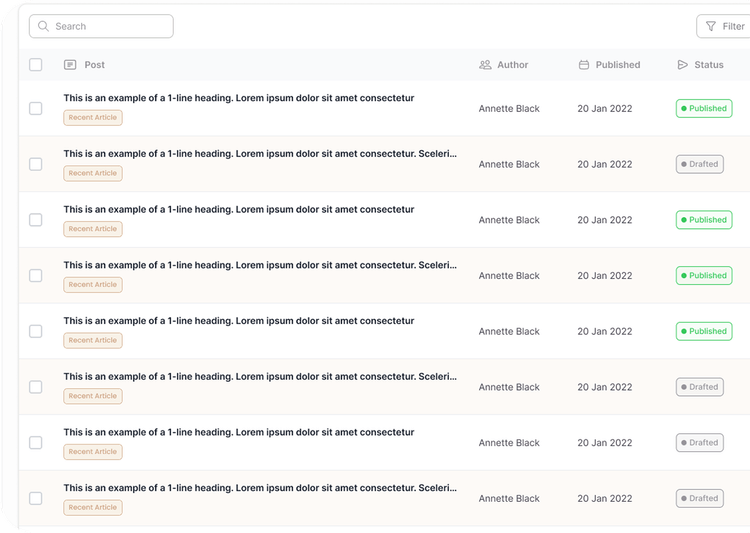Check the first row's checkbox

(x=36, y=109)
